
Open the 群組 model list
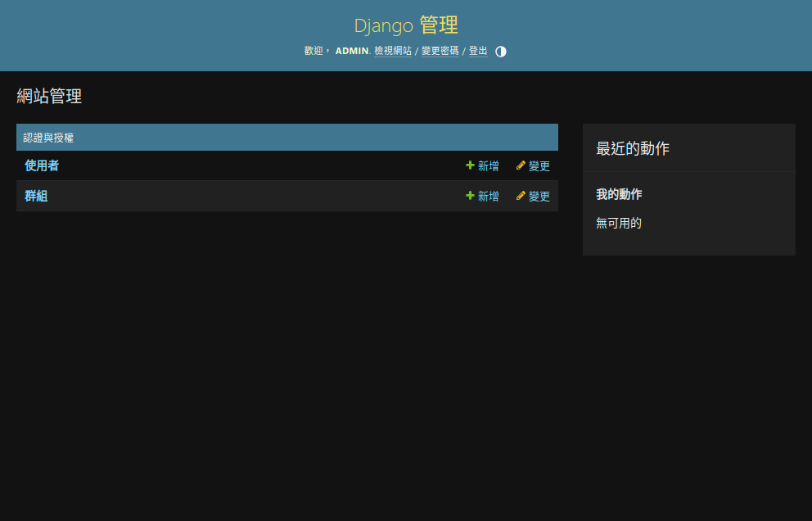pyautogui.click(x=36, y=196)
